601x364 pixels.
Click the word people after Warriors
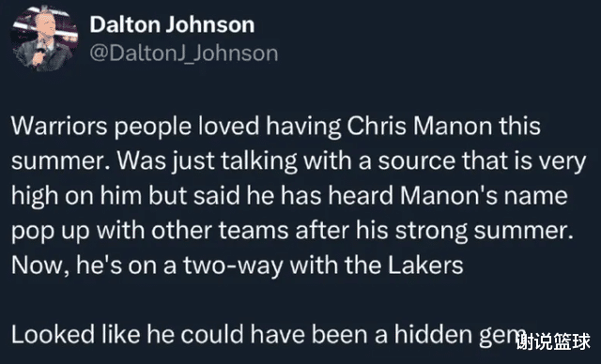(152, 127)
